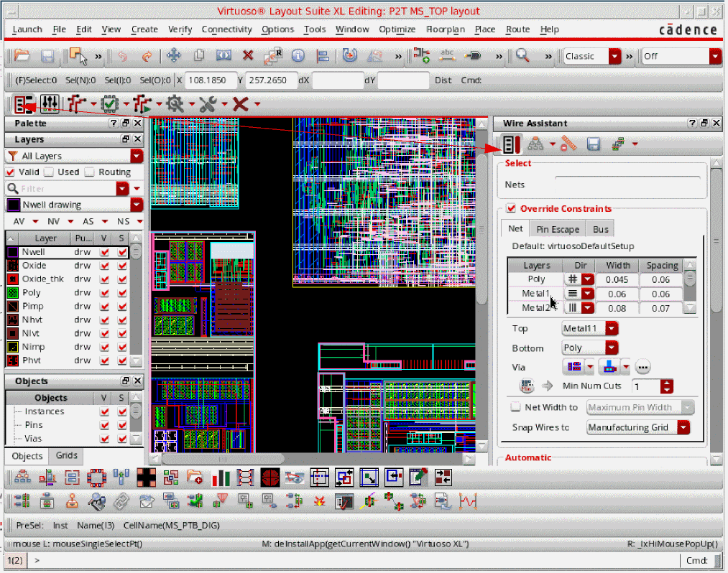Open the Connectivity menu
Viewport: 728px width, 573px height.
click(x=226, y=29)
